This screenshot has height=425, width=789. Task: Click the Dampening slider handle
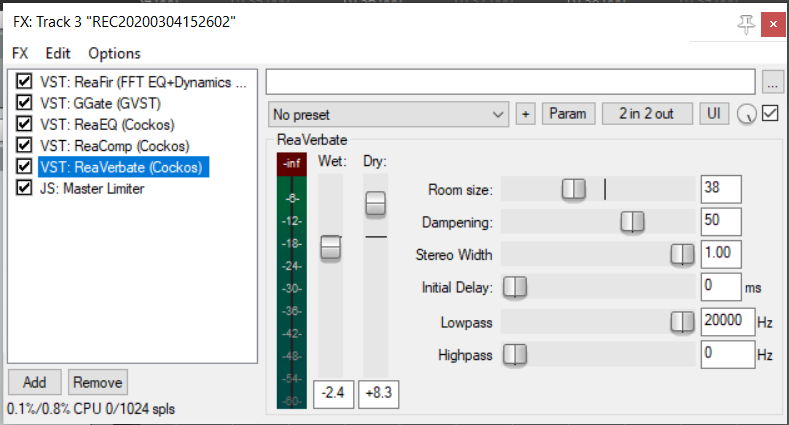[x=632, y=222]
